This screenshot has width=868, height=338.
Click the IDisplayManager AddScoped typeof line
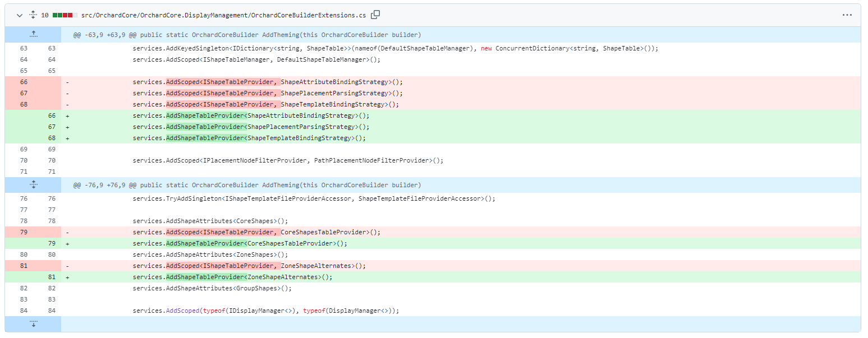coord(265,311)
